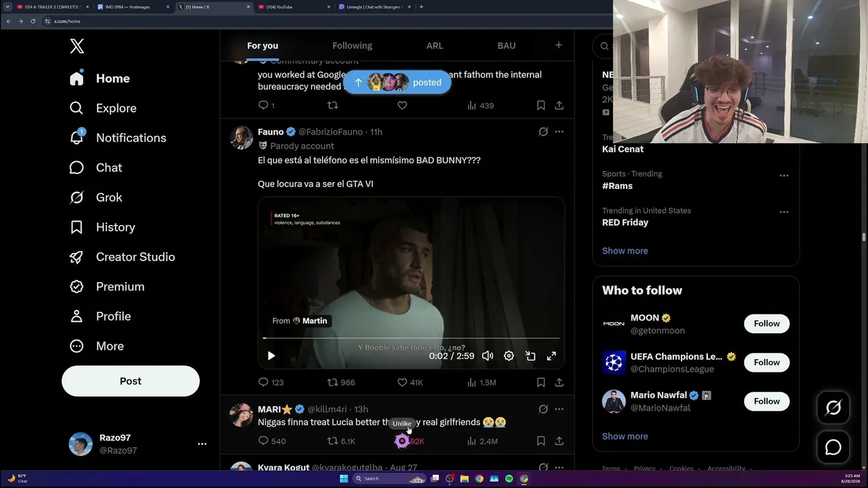Switch to the Following tab
This screenshot has height=488, width=868.
[352, 45]
